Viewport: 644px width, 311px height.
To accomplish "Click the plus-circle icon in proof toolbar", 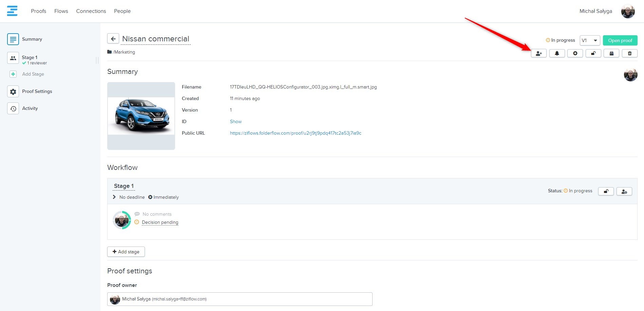I will (x=575, y=53).
